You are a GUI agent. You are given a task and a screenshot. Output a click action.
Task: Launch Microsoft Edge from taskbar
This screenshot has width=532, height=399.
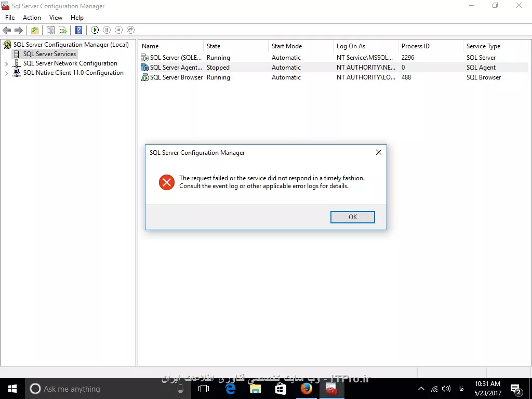(231, 389)
